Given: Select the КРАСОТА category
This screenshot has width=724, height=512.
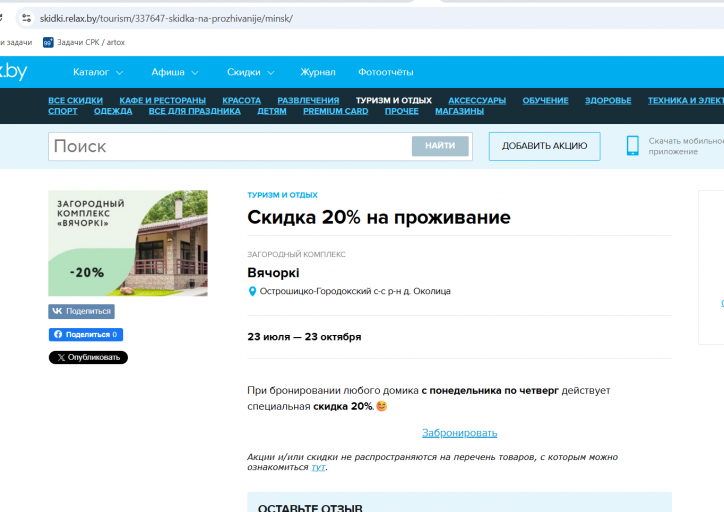Looking at the screenshot, I should 241,101.
